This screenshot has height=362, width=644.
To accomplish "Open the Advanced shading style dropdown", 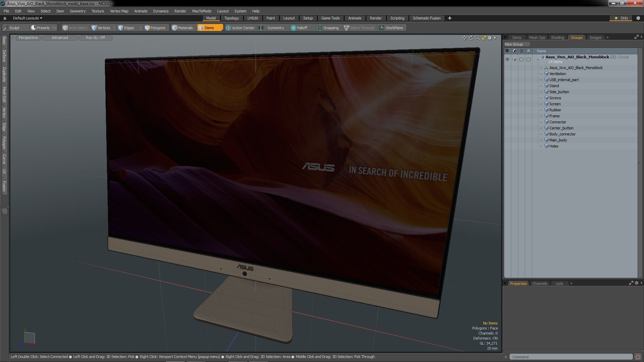I will point(60,38).
